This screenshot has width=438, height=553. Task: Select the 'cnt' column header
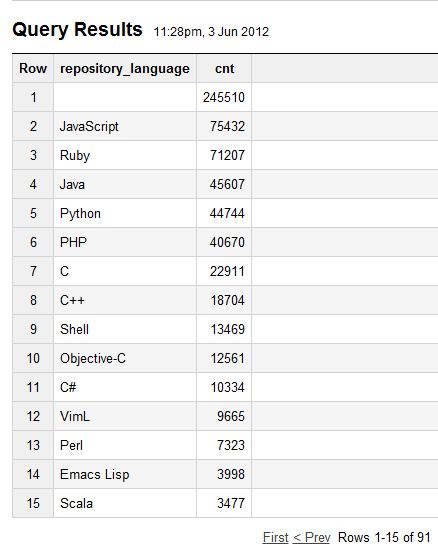coord(224,68)
